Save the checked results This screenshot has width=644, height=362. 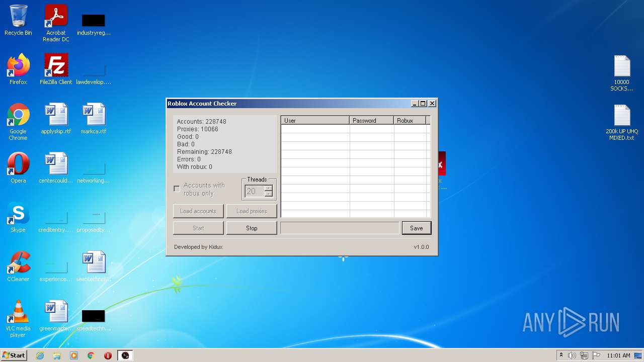point(417,228)
